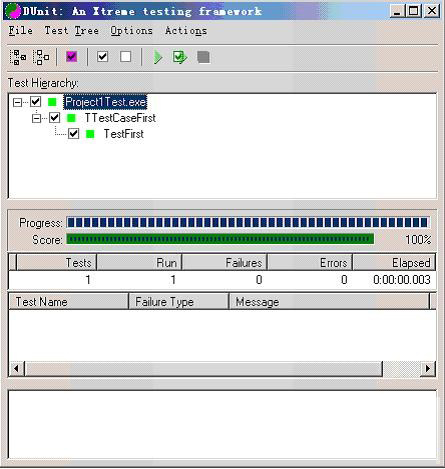Viewport: 445px width, 469px height.
Task: Click the run selected test icon
Action: click(x=180, y=57)
